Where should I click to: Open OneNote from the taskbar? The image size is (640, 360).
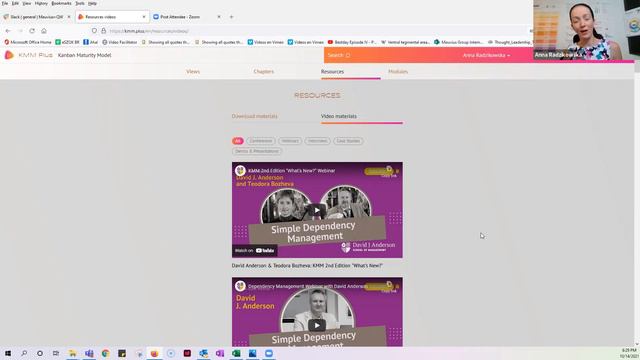coord(220,353)
